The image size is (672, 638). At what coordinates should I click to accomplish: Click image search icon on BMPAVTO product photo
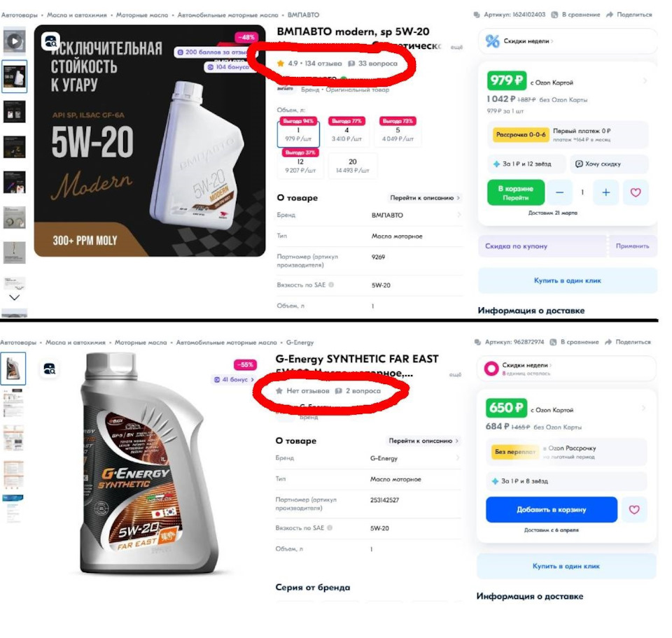(x=50, y=41)
